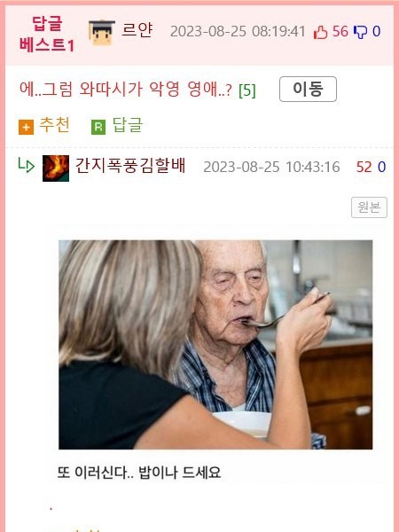This screenshot has height=532, width=399.
Task: Click the thumbs-down icon beside 0
Action: coord(360,32)
